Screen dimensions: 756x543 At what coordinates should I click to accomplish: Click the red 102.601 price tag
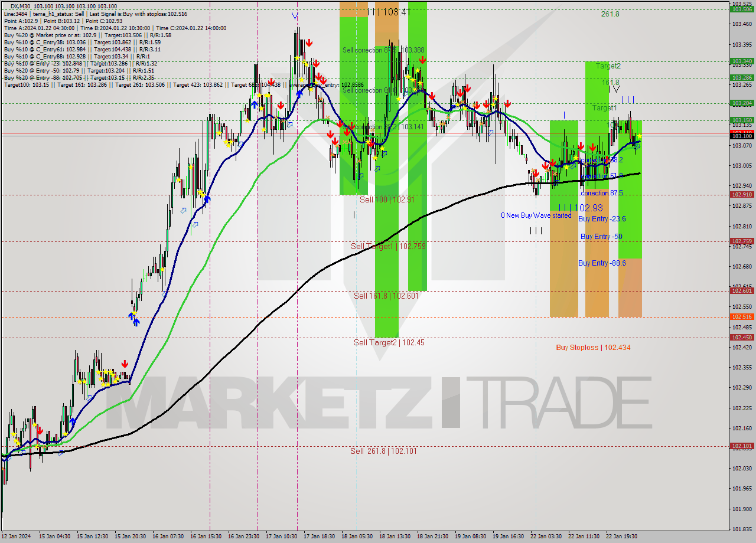742,290
